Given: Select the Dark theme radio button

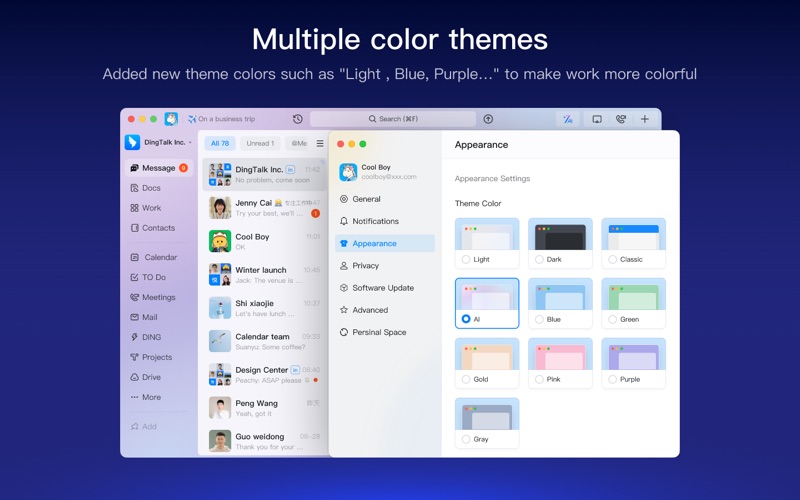Looking at the screenshot, I should 539,259.
